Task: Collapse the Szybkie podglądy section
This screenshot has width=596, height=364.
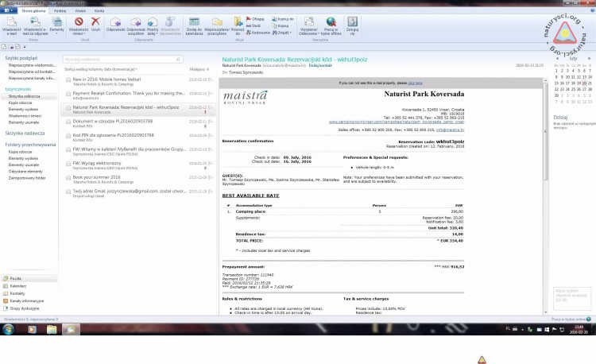Action: 21,58
